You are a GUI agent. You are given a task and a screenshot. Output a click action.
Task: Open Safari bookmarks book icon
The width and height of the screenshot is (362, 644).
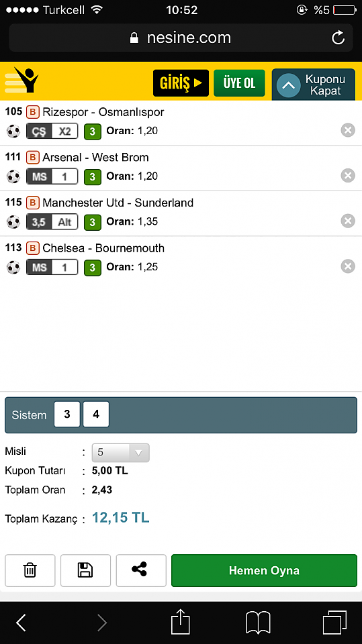click(x=258, y=623)
